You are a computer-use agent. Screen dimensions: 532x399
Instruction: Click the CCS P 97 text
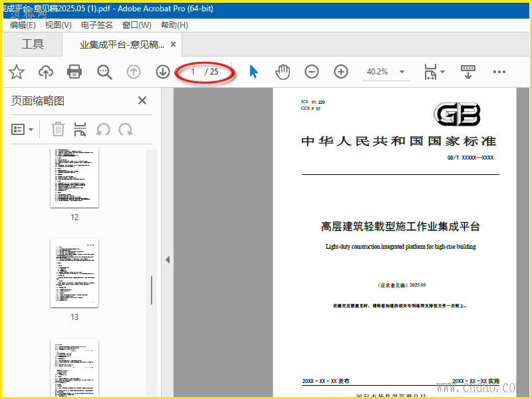(311, 108)
